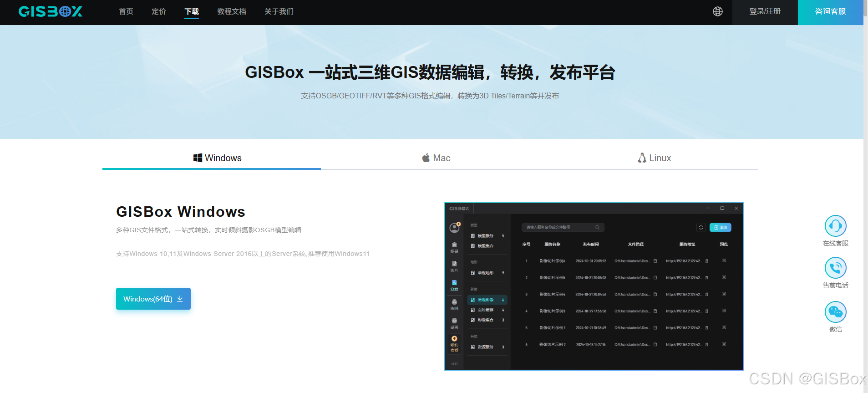
Task: Click the GISBox Windows heading text
Action: [x=181, y=212]
